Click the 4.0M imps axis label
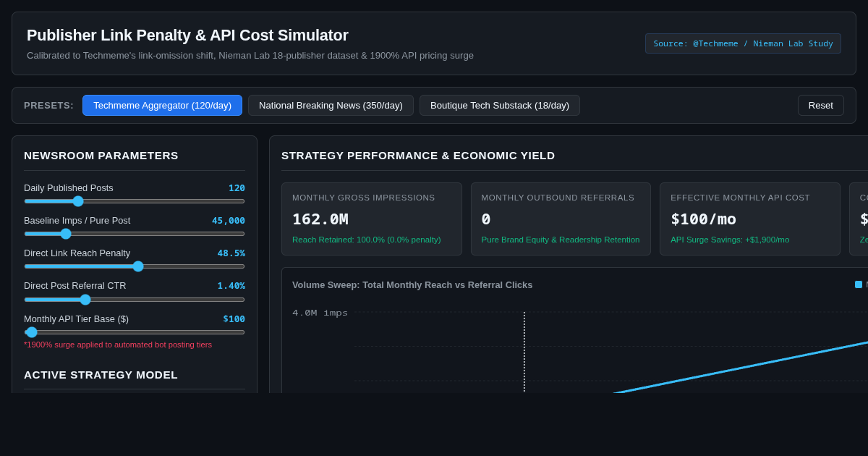Screen dimensions: 868x456 tap(320, 313)
